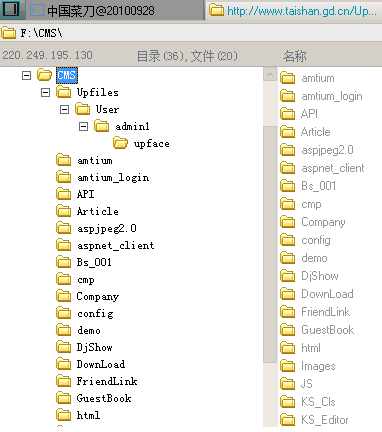Click the Article folder icon in tree
The height and width of the screenshot is (432, 382).
click(63, 211)
